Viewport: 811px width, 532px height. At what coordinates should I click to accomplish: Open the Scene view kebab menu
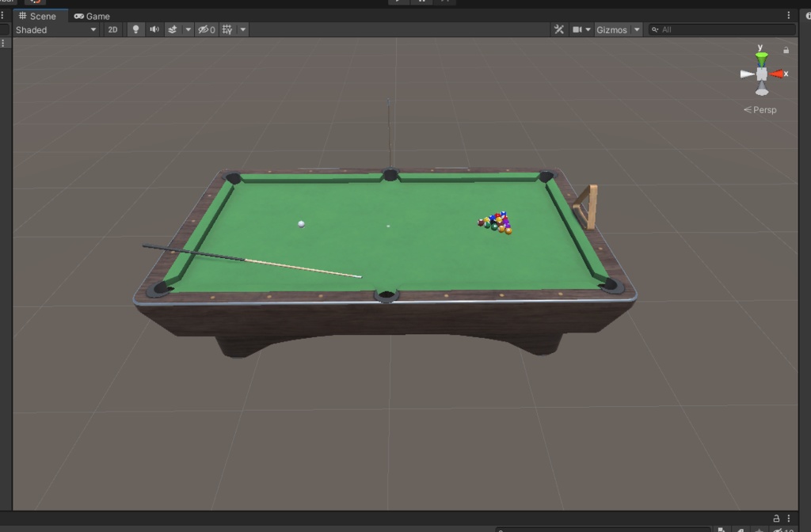tap(787, 15)
